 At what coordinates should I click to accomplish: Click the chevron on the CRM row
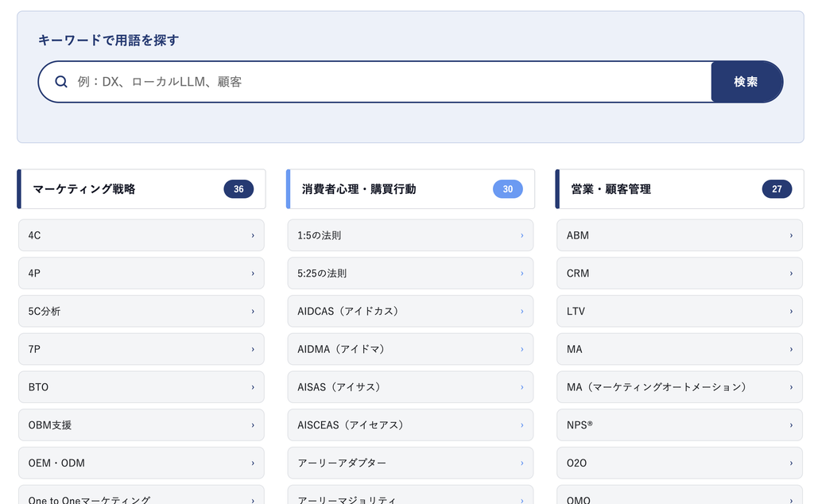pos(791,273)
